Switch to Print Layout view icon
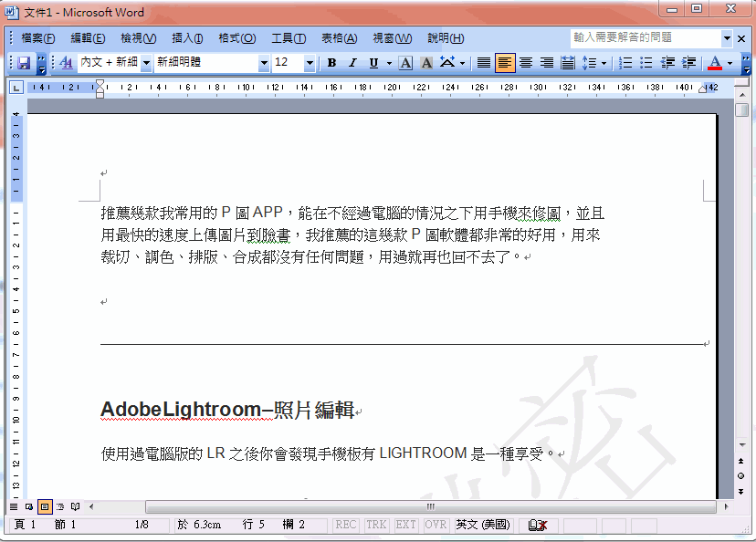The image size is (756, 542). (x=45, y=506)
